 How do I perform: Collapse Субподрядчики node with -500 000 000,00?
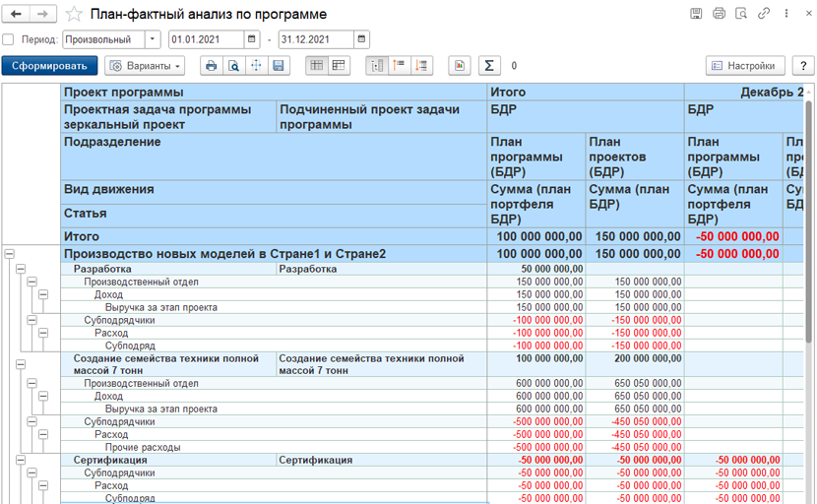31,421
